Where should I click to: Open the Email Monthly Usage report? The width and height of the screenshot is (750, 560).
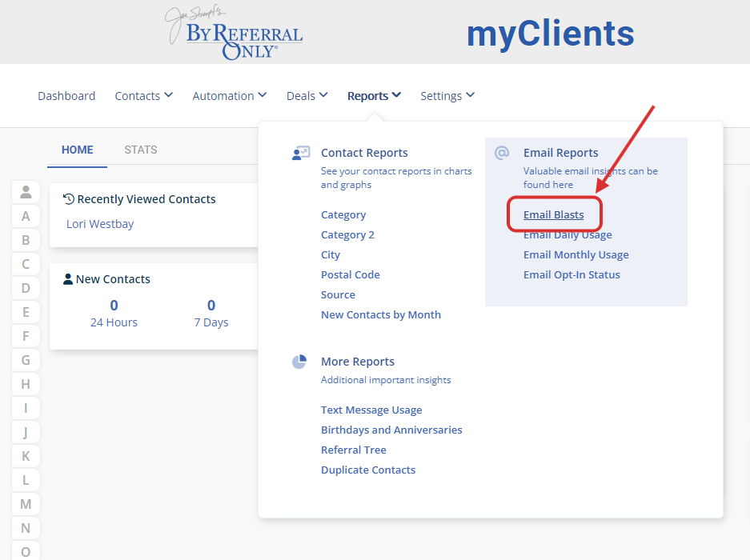[x=576, y=255]
